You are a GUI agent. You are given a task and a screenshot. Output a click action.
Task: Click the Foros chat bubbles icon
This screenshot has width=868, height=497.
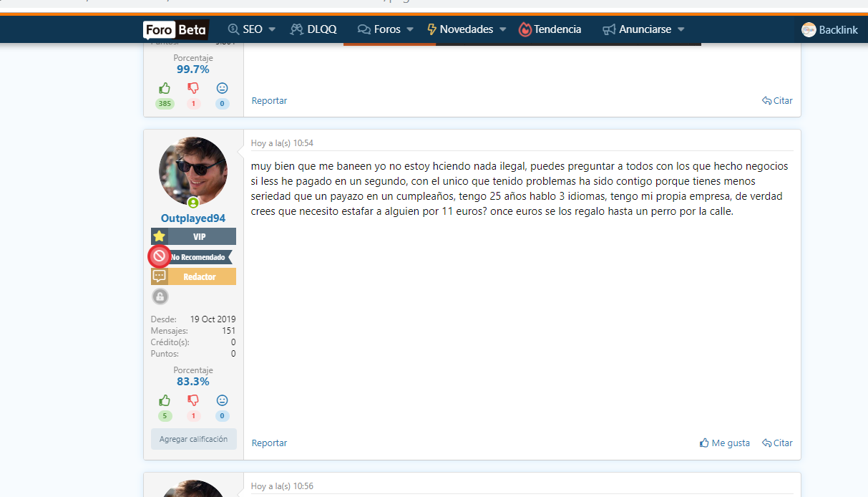pyautogui.click(x=364, y=29)
